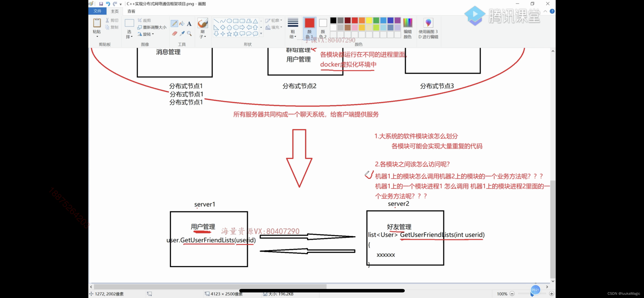Click the 粘贴 (Paste) clipboard icon
Viewport: 644px width, 298px height.
click(x=97, y=23)
